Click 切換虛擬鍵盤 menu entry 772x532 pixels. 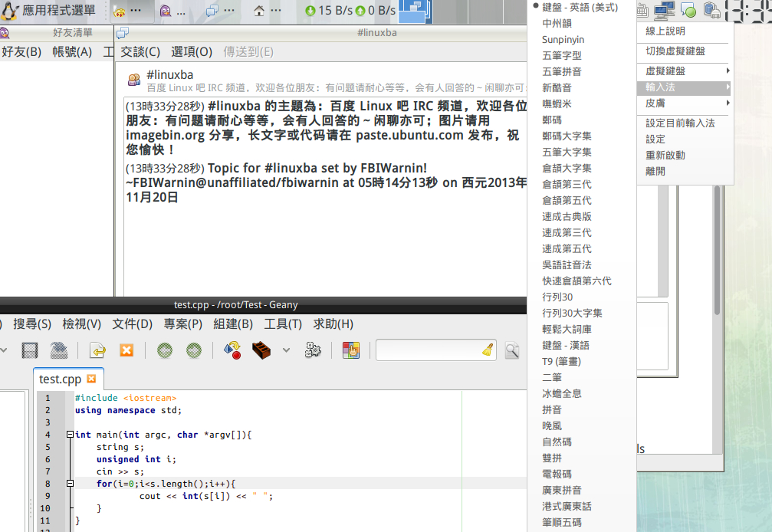pos(675,51)
